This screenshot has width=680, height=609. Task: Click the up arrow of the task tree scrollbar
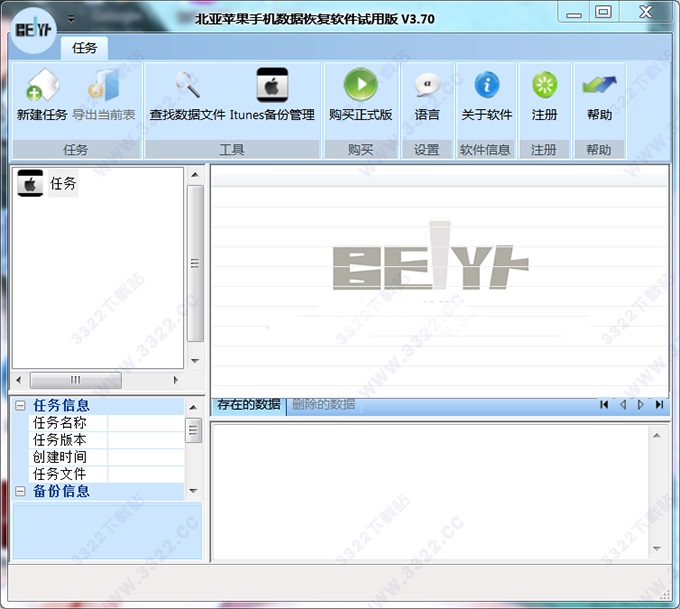coord(195,175)
